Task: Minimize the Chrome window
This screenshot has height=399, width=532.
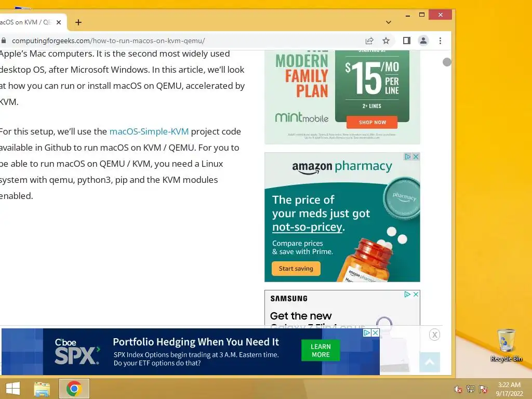Action: [x=408, y=15]
